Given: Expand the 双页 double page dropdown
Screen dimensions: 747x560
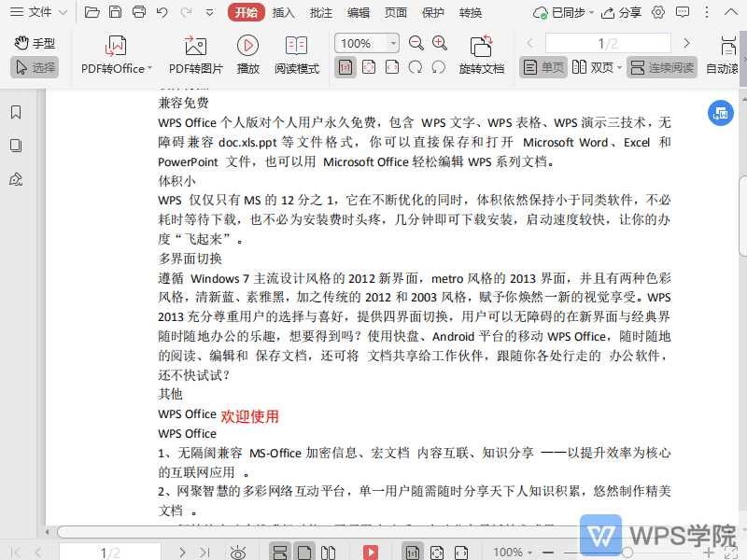Looking at the screenshot, I should click(x=621, y=67).
